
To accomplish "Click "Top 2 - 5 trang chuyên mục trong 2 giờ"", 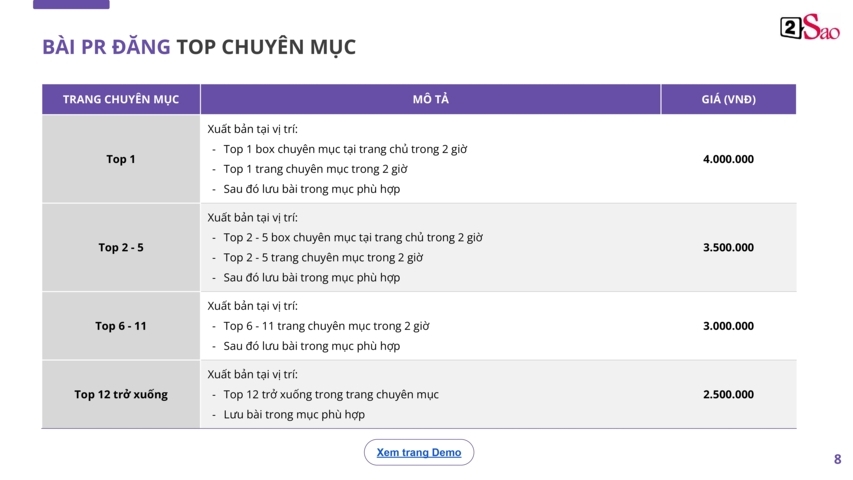I will pos(323,257).
